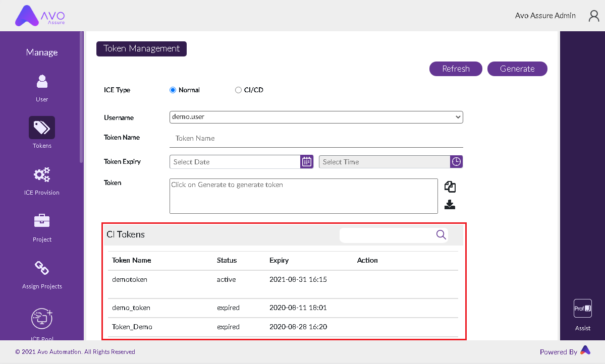
Task: Click the sidebar vertical scrollbar
Action: [x=81, y=97]
